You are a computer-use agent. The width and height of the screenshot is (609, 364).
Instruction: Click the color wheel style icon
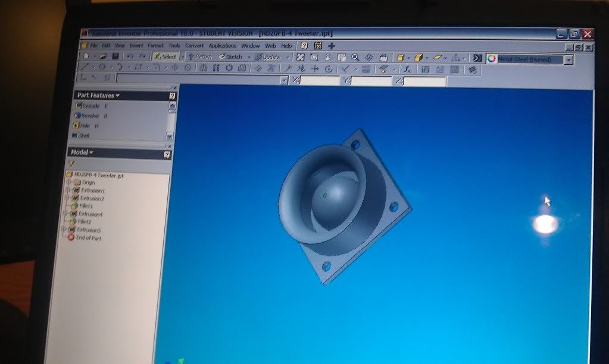pyautogui.click(x=492, y=59)
